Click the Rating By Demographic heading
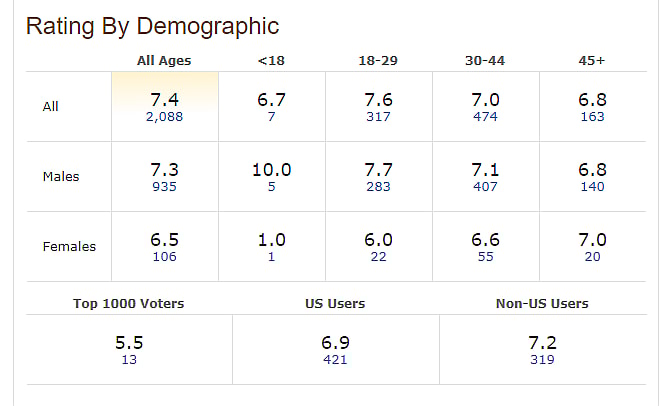Viewport: 669px width, 406px height. click(152, 26)
